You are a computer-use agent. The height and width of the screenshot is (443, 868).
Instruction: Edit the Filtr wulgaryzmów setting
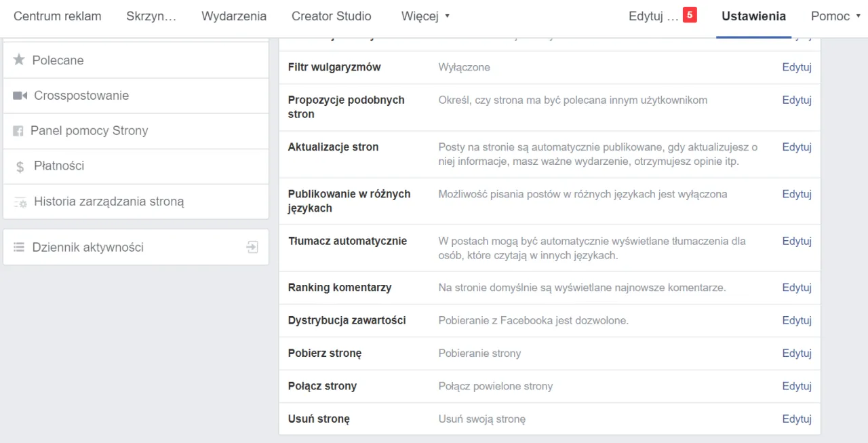coord(796,67)
